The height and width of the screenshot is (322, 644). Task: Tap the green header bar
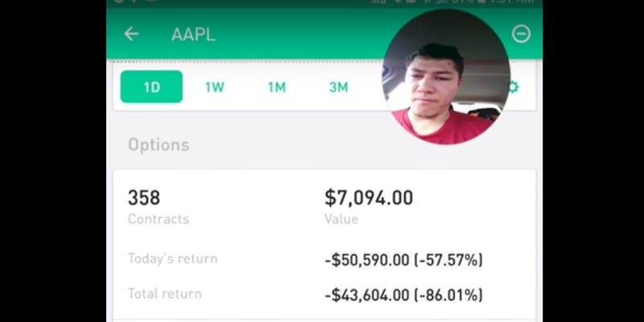tap(324, 34)
